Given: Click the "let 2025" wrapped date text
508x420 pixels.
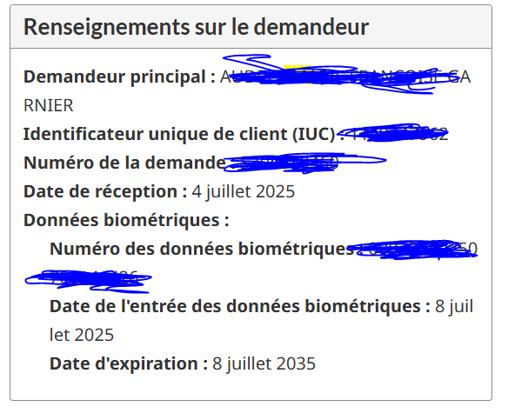Looking at the screenshot, I should point(82,335).
